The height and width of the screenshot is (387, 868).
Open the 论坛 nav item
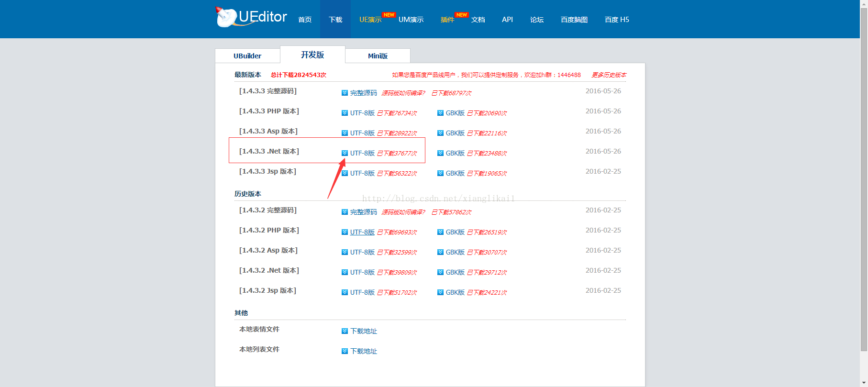click(x=537, y=20)
